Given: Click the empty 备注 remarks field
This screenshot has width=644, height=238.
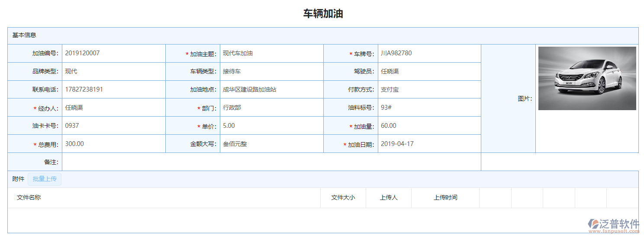Looking at the screenshot, I should [271, 162].
